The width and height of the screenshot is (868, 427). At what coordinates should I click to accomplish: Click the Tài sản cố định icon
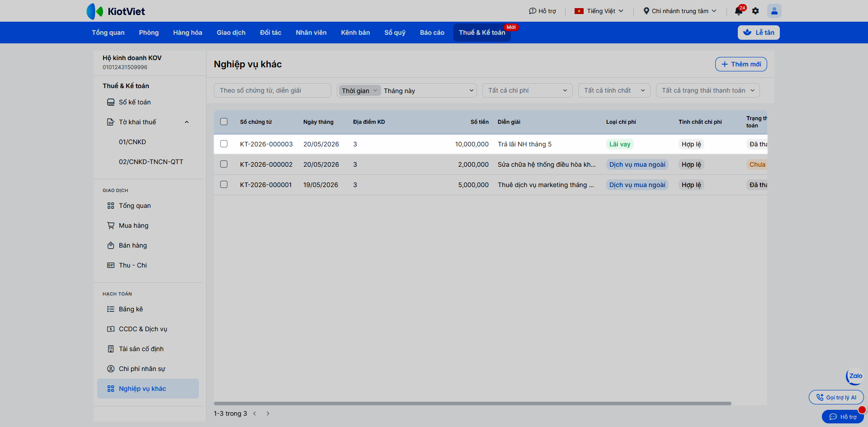(111, 349)
